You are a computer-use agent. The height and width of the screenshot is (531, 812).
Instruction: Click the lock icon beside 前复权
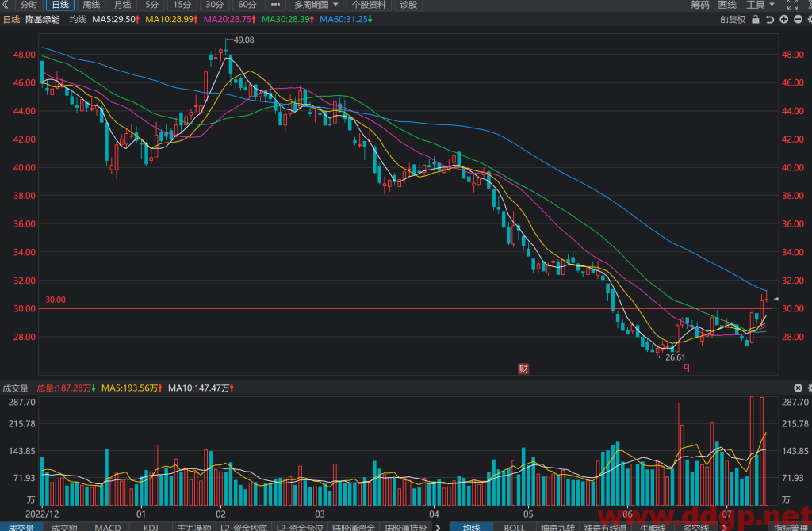[756, 20]
